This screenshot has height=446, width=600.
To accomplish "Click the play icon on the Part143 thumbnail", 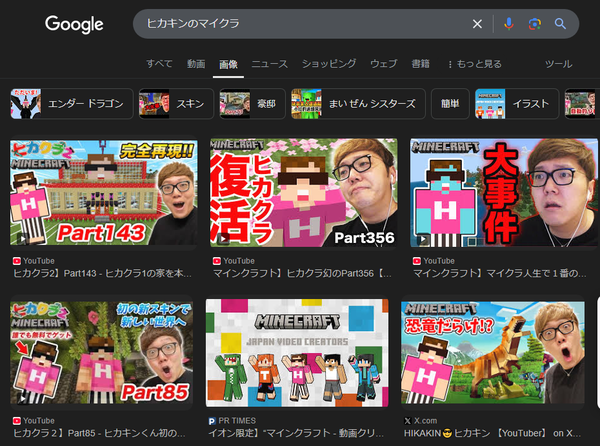I will 23,239.
